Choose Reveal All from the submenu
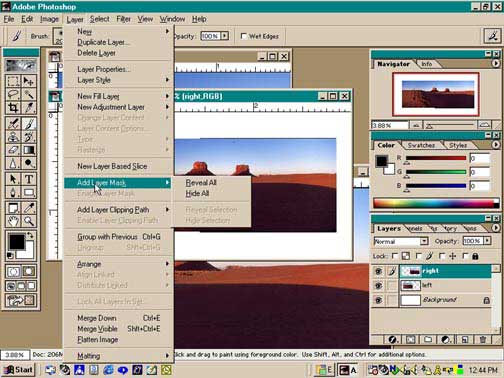The image size is (504, 378). 201,183
